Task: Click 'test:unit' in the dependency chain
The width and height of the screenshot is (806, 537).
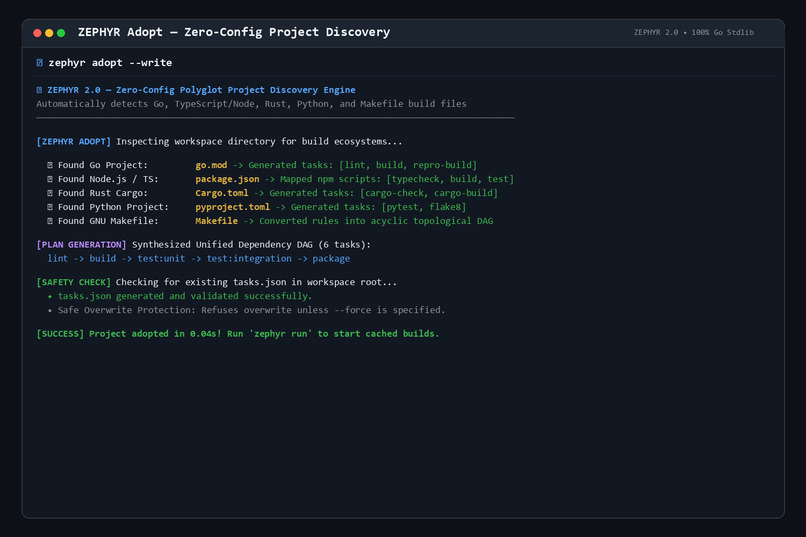Action: (x=161, y=258)
